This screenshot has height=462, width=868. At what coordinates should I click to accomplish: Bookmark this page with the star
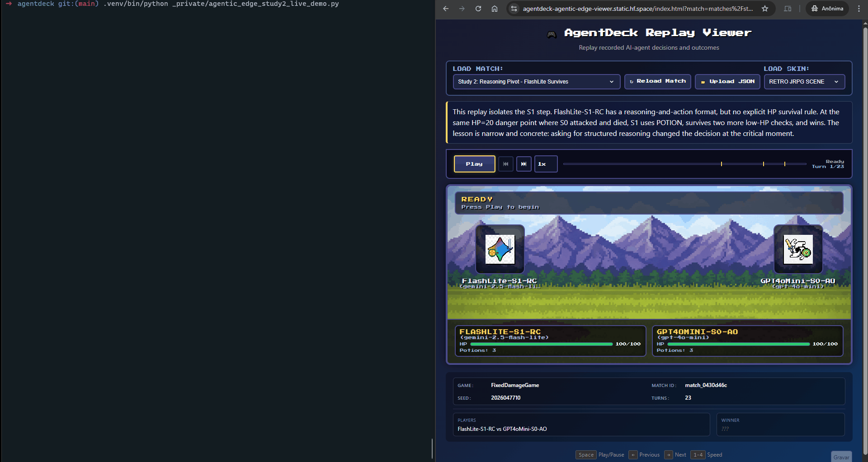(x=765, y=9)
